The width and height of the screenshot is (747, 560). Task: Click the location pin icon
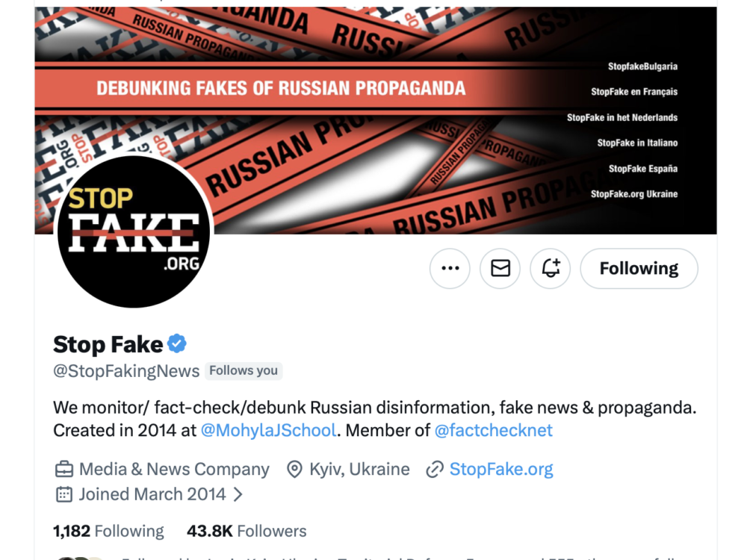pos(295,470)
